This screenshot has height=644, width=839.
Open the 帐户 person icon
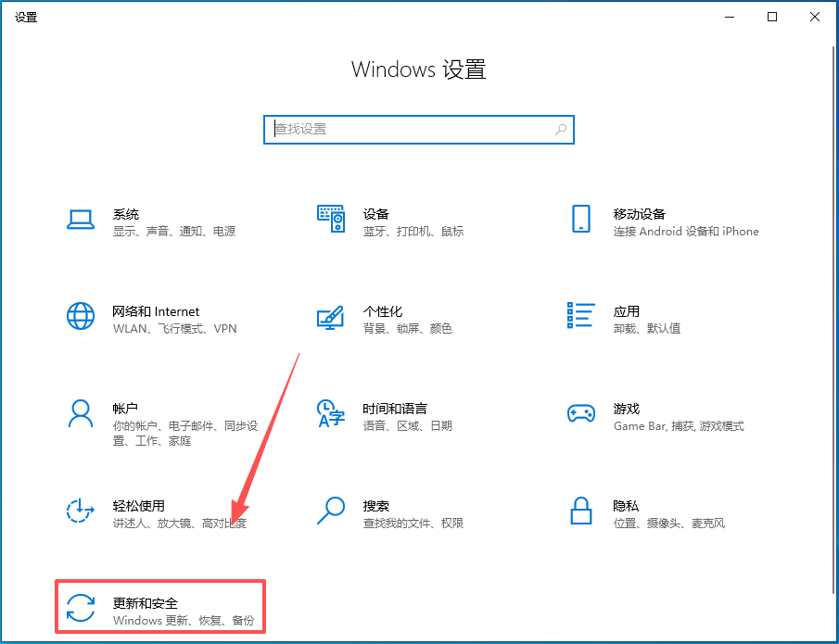(x=81, y=413)
